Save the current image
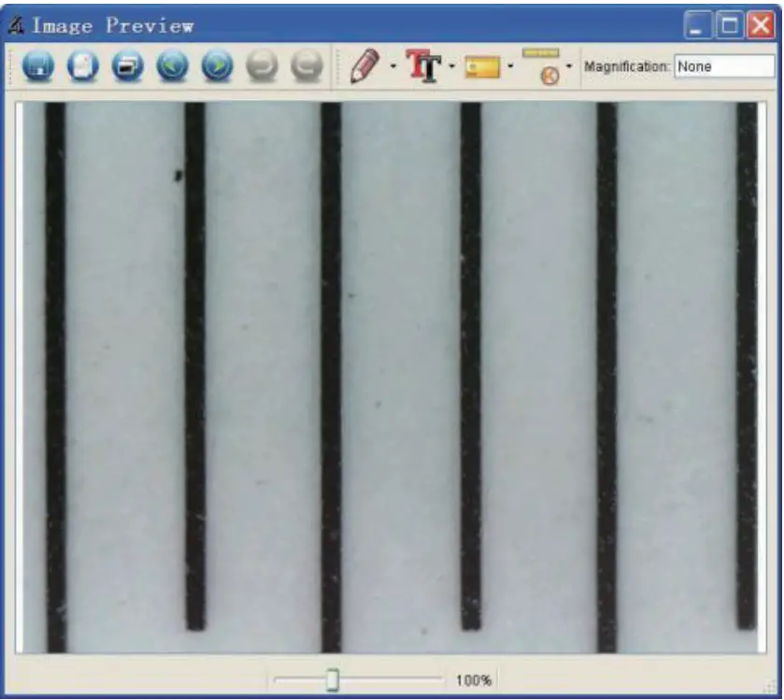784x700 pixels. coord(37,64)
